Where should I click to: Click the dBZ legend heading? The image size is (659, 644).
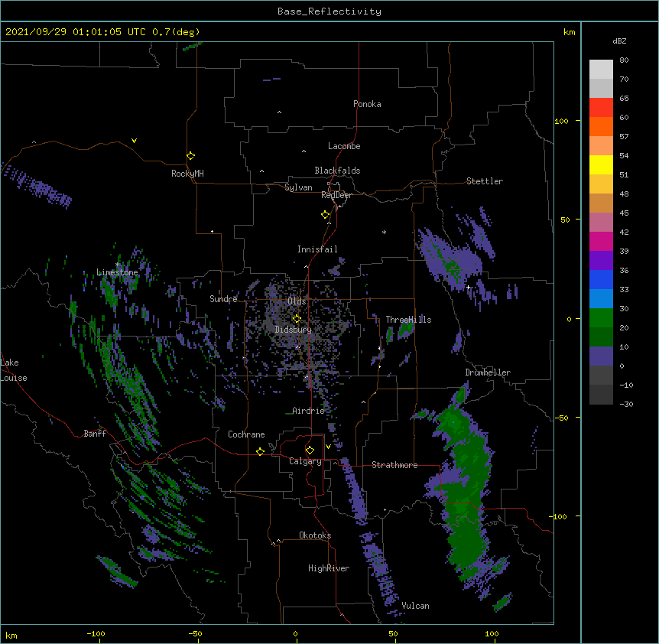(619, 41)
